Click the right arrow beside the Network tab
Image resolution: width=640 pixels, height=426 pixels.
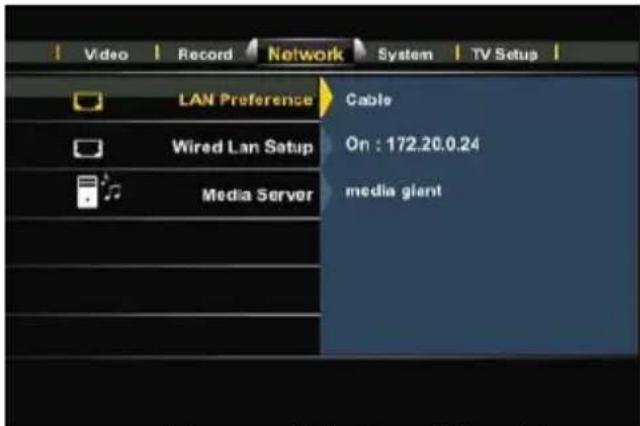pyautogui.click(x=360, y=51)
